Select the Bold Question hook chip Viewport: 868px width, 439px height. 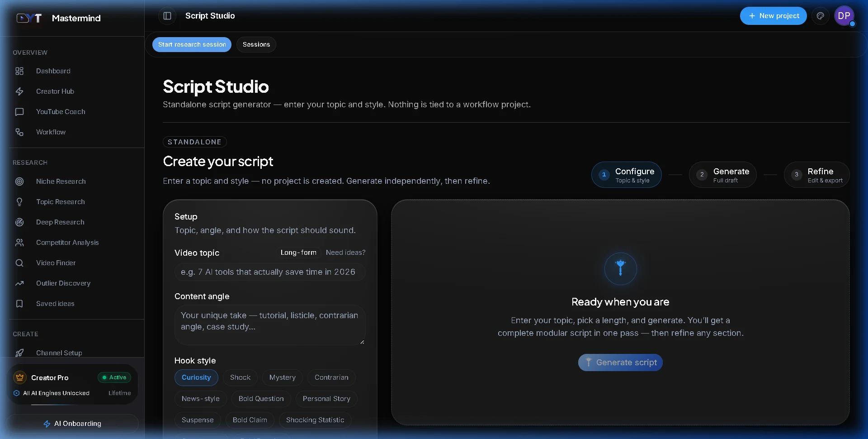(261, 399)
